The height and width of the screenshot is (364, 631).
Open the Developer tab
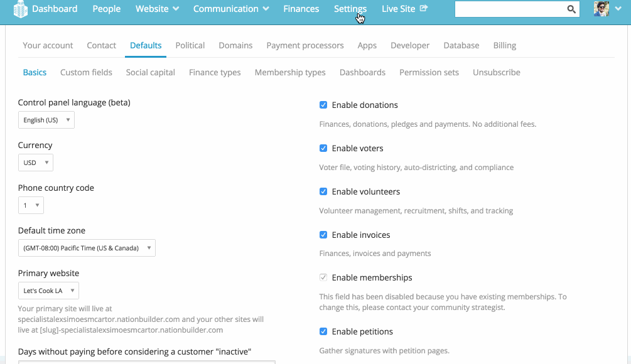pyautogui.click(x=410, y=45)
